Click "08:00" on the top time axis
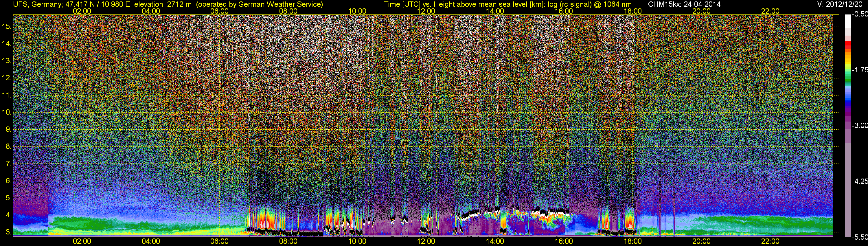The width and height of the screenshot is (868, 246). point(288,11)
